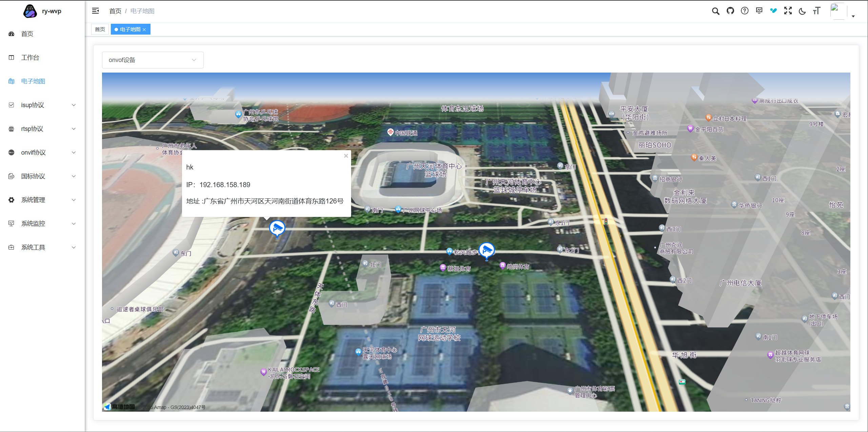Click the 金利来数码网络大厦 label
This screenshot has width=868, height=432.
click(x=685, y=197)
